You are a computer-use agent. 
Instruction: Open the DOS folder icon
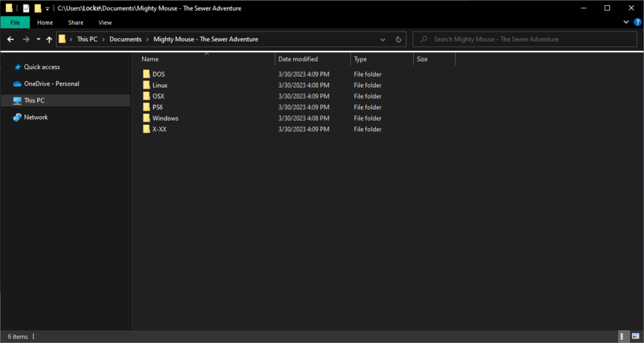(146, 74)
